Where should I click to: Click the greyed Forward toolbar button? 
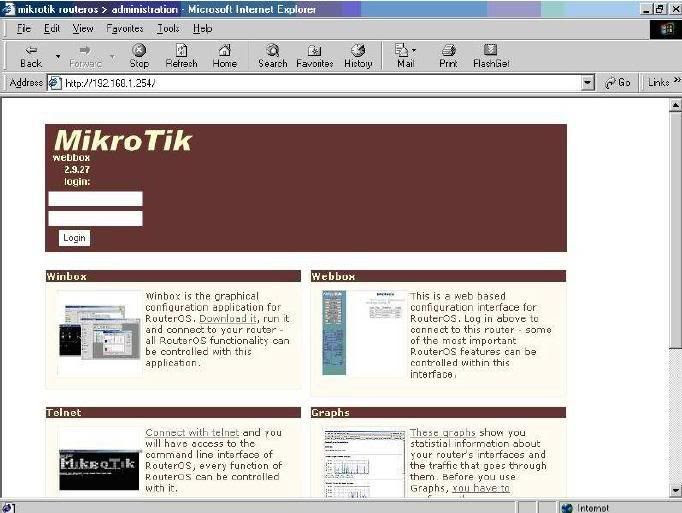(85, 56)
